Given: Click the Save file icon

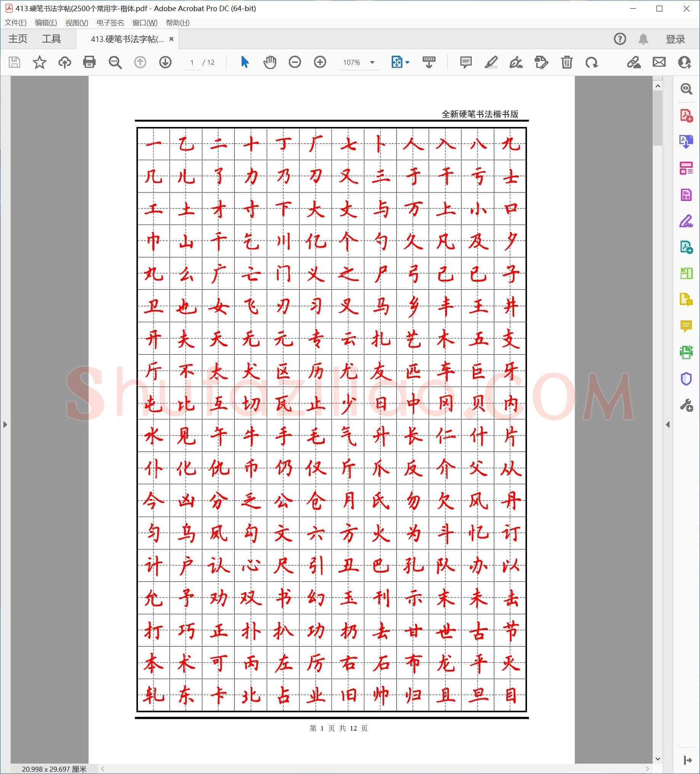Looking at the screenshot, I should point(14,62).
